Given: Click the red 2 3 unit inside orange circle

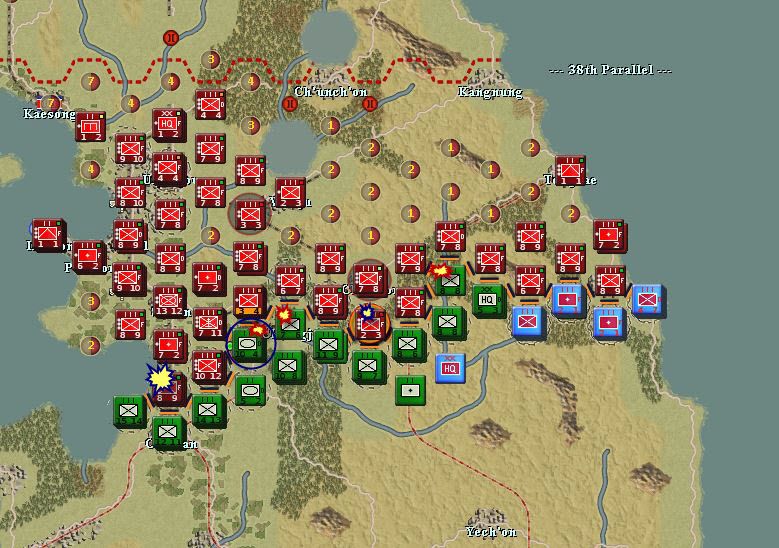Looking at the screenshot, I should (370, 324).
